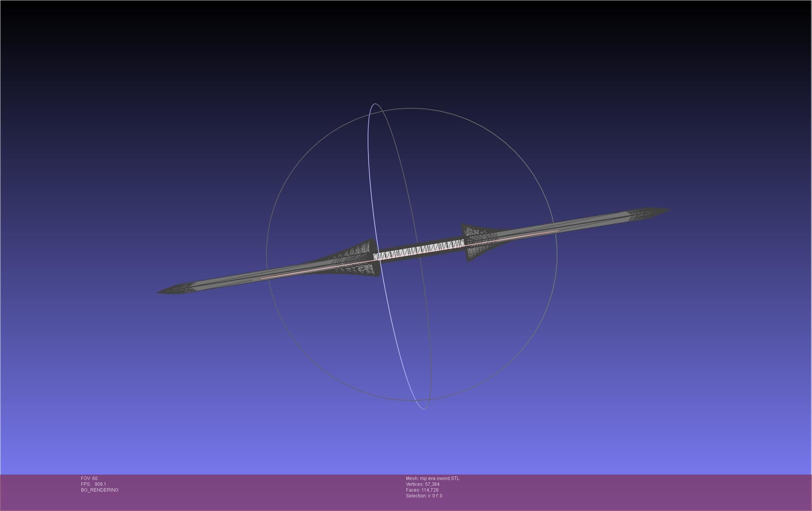Click the FPS: 909.1 readout

93,484
